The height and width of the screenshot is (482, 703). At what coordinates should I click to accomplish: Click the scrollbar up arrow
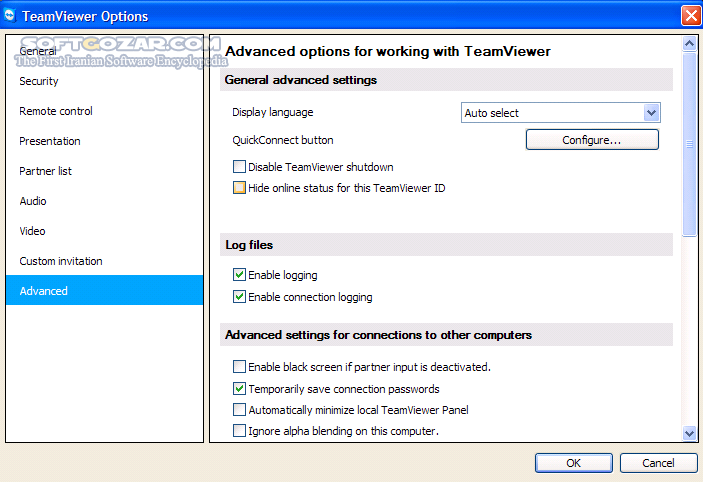[x=689, y=43]
